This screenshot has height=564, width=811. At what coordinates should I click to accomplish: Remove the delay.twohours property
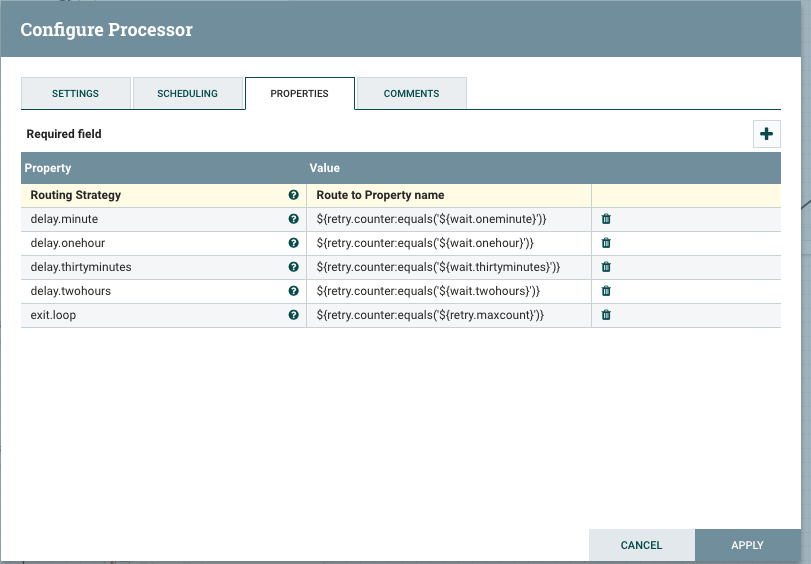pyautogui.click(x=605, y=291)
